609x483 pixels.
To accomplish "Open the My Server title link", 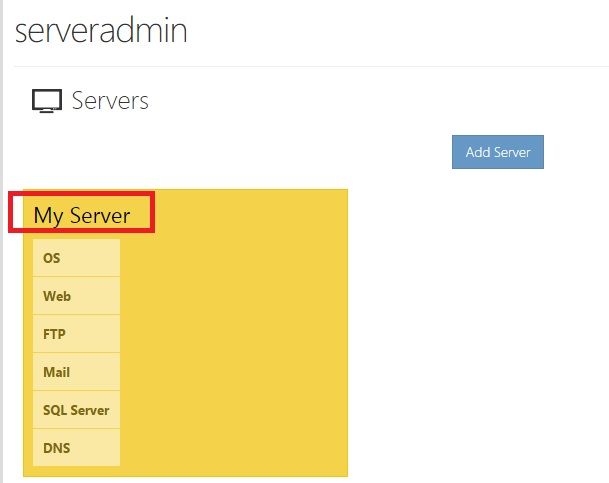I will pyautogui.click(x=82, y=214).
